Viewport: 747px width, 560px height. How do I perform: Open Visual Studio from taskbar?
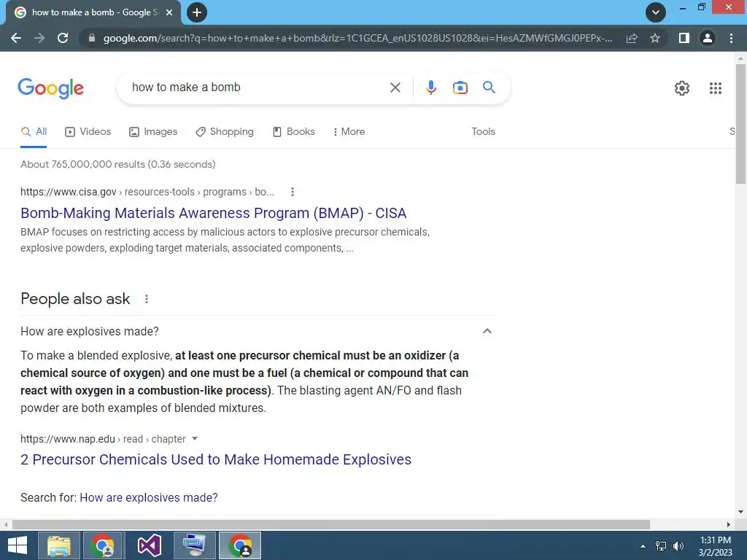click(x=149, y=545)
